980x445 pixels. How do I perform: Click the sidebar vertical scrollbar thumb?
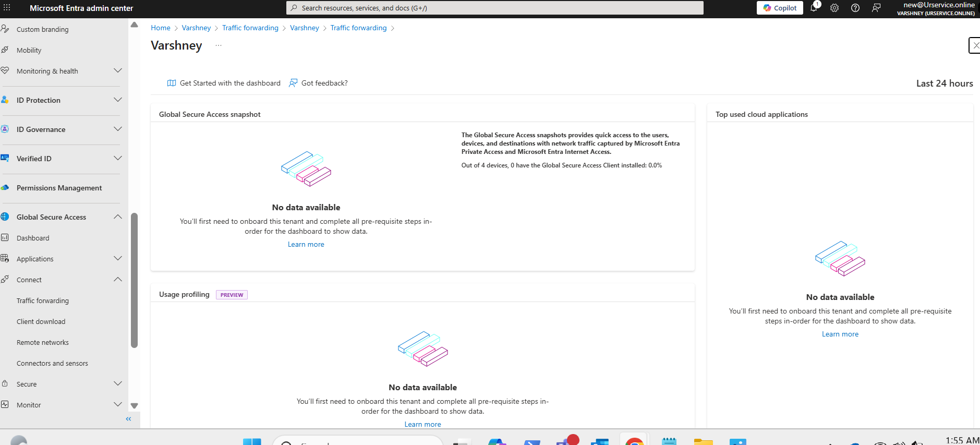click(x=134, y=280)
